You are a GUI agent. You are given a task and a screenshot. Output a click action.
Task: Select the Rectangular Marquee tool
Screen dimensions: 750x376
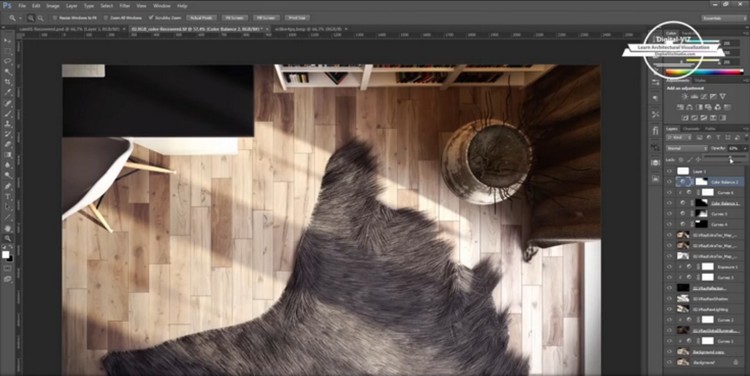8,51
